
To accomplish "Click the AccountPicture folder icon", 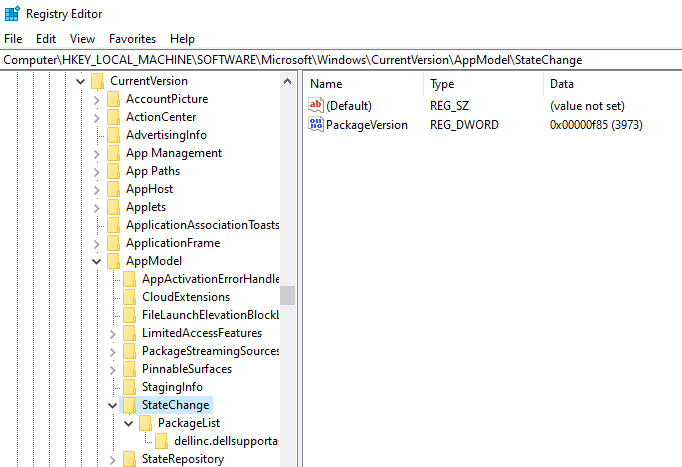I will click(114, 99).
